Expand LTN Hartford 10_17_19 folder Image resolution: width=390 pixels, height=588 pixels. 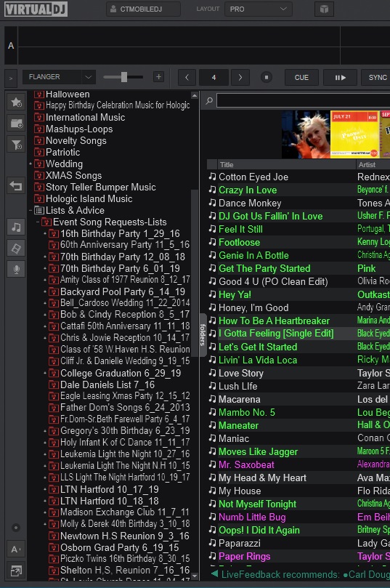coord(45,489)
